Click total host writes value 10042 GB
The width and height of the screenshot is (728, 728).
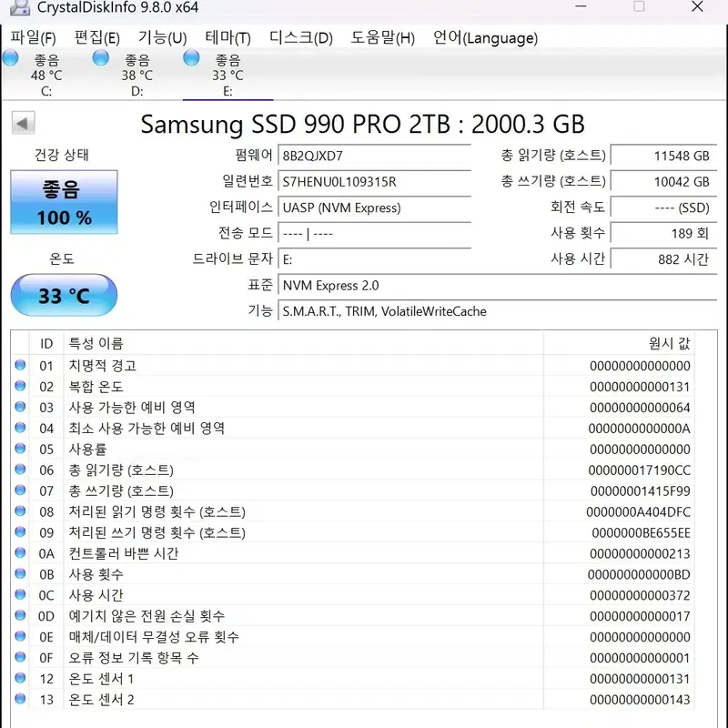[x=663, y=181]
